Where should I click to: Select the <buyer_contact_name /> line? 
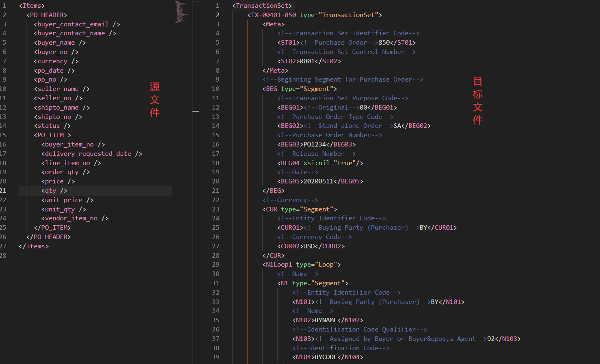[75, 33]
